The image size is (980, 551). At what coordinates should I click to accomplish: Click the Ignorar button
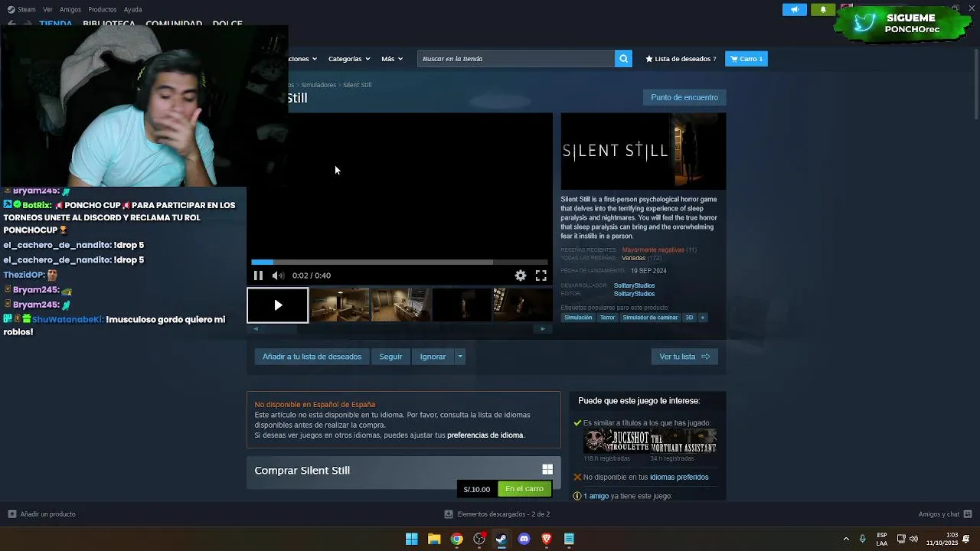point(433,357)
